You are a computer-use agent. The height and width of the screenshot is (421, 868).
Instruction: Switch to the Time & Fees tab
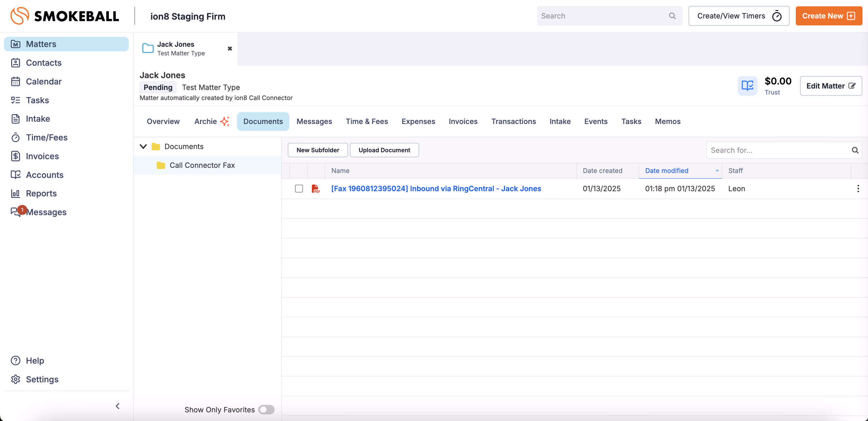(x=367, y=121)
